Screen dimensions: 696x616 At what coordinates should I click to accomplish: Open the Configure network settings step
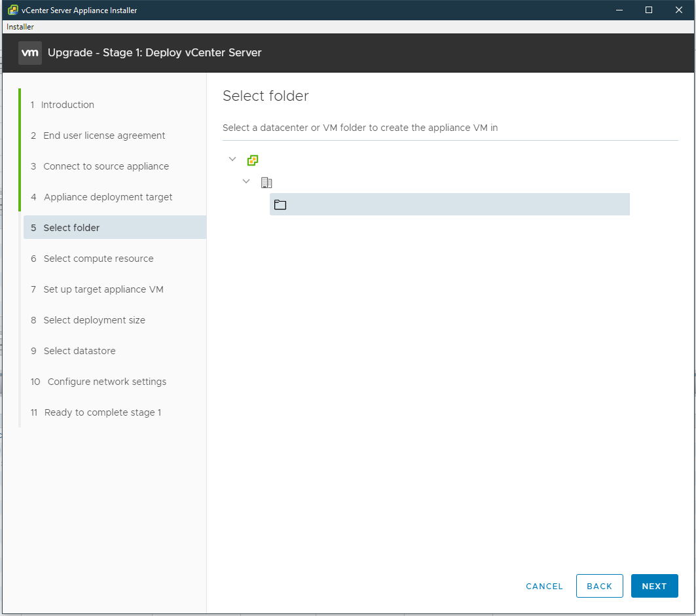tap(105, 381)
